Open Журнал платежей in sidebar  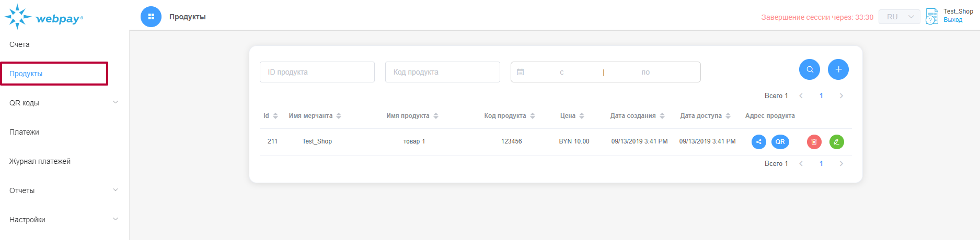[x=40, y=161]
